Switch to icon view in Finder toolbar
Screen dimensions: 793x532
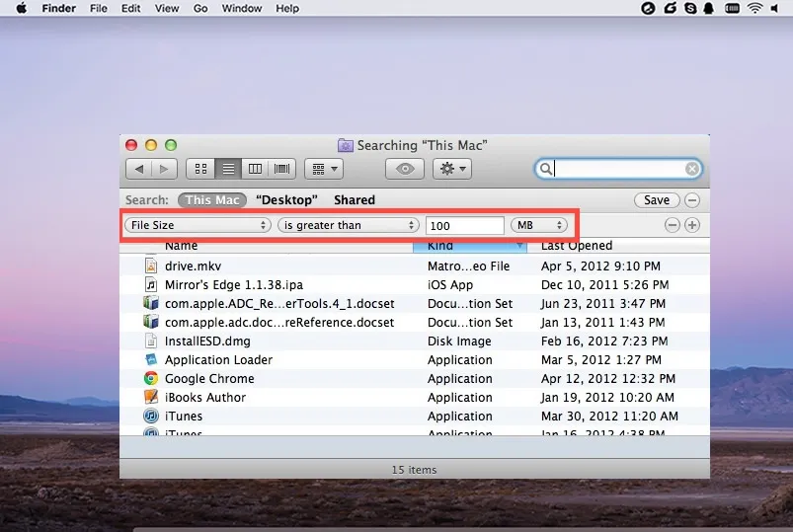click(200, 169)
